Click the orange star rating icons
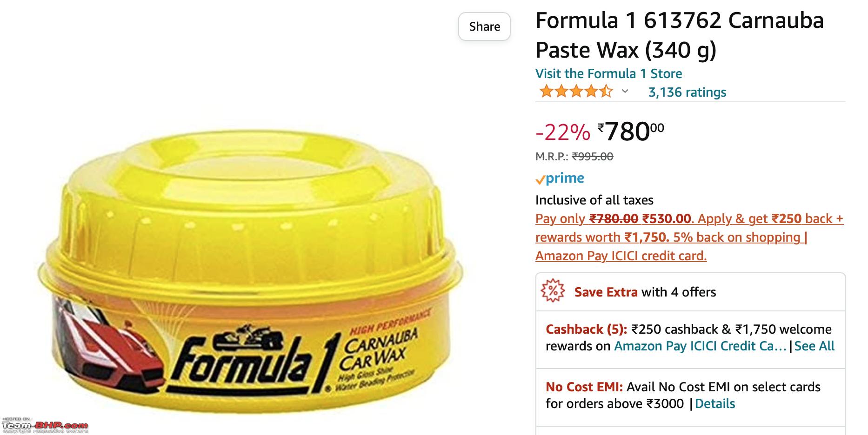This screenshot has width=868, height=435. [x=576, y=91]
